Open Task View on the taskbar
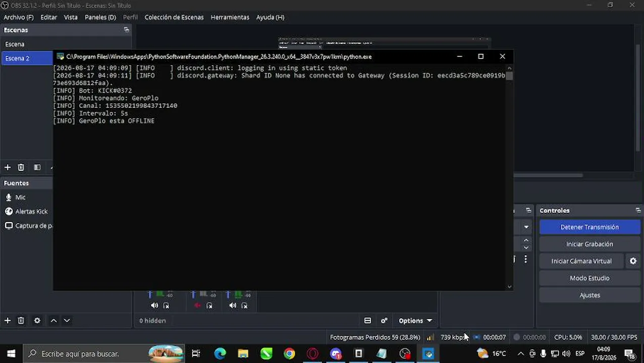Screen dimensions: 644x363 196,354
